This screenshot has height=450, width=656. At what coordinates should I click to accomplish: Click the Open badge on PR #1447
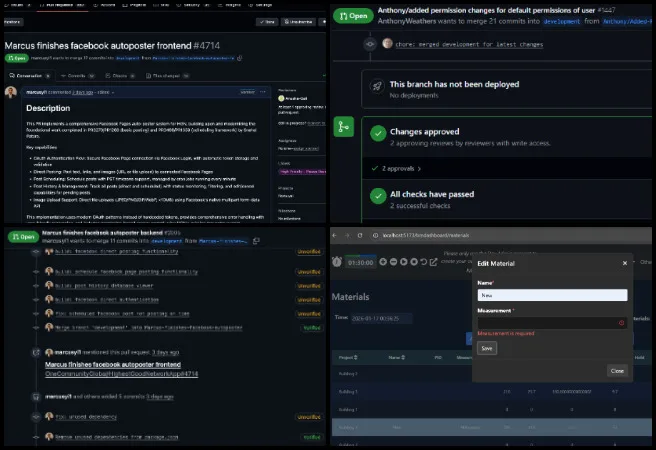tap(354, 16)
